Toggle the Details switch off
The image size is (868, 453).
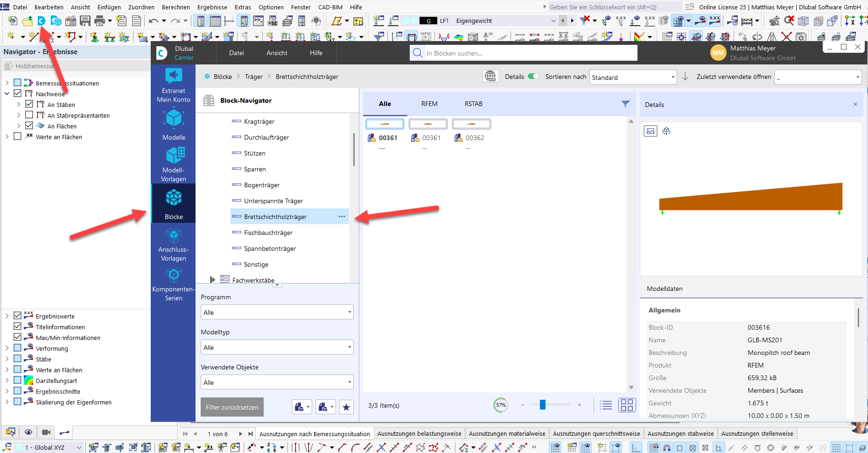coord(533,77)
